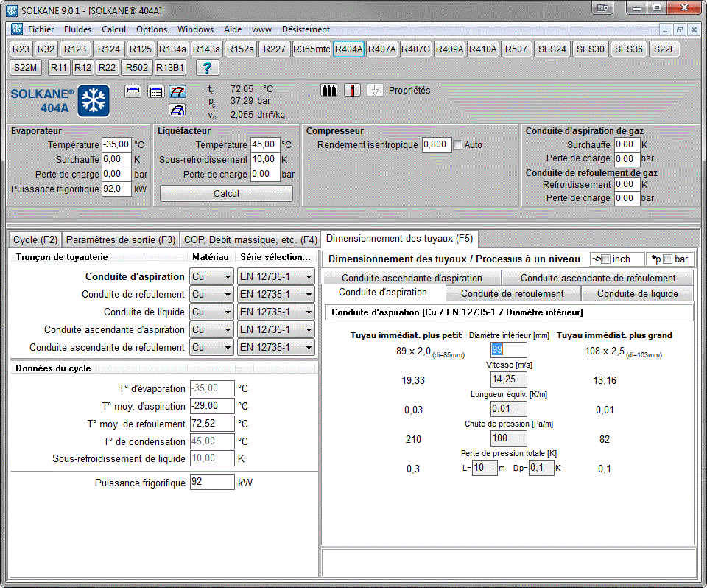
Task: Click the gas cylinders icon
Action: (328, 90)
